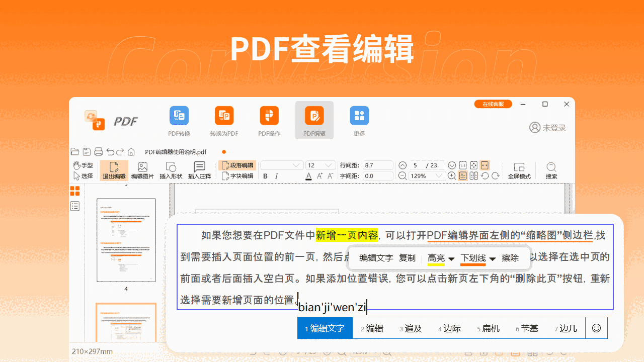Select the 插入形状 shape insertion tool
644x362 pixels.
[171, 170]
